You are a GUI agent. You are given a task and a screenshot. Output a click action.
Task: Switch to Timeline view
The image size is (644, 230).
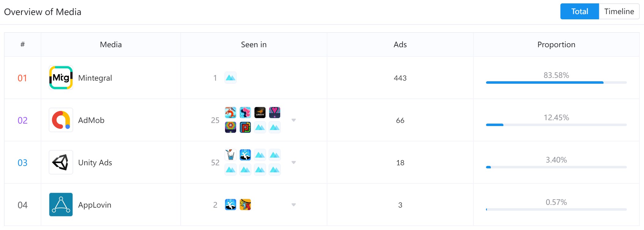click(x=619, y=11)
